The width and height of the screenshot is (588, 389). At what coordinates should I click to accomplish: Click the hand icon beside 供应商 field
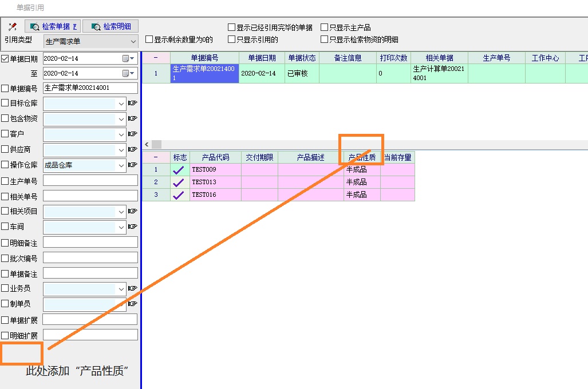(x=133, y=149)
